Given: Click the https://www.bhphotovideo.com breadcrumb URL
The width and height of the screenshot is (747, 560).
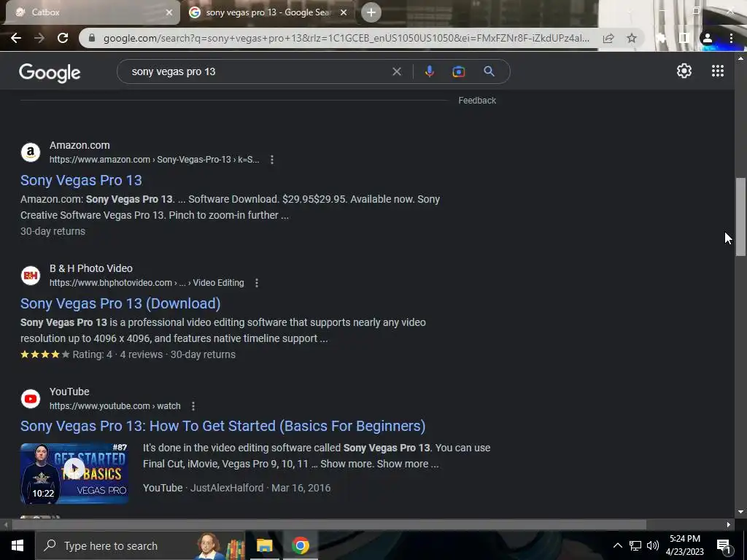Looking at the screenshot, I should click(147, 284).
